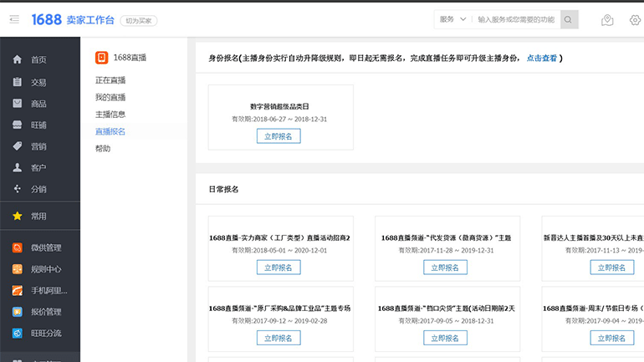Click 立即报名 for 档口尖货 主题 card
The image size is (644, 362).
click(445, 338)
